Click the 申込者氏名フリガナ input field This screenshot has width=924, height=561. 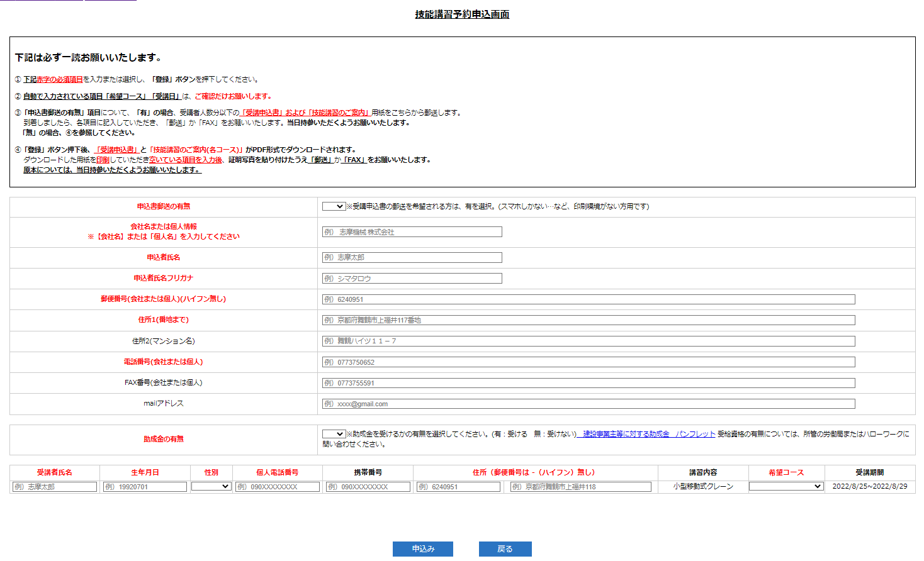point(412,279)
